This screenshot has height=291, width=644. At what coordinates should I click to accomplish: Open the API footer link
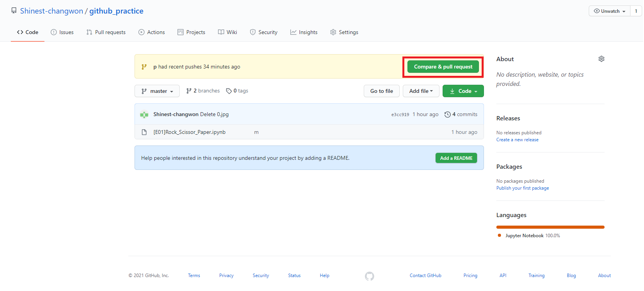pyautogui.click(x=503, y=276)
